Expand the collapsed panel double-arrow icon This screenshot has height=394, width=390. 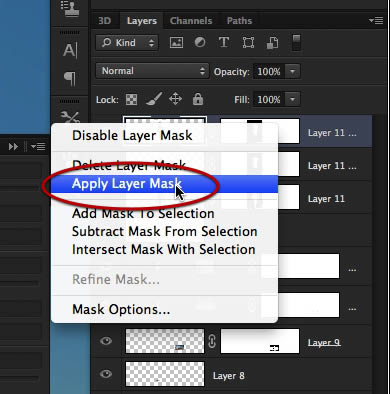(x=13, y=147)
